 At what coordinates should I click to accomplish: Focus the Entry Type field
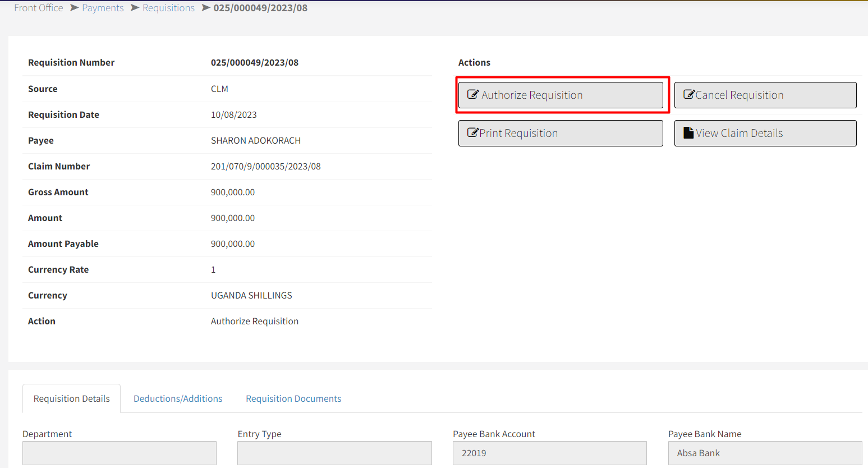(x=334, y=453)
